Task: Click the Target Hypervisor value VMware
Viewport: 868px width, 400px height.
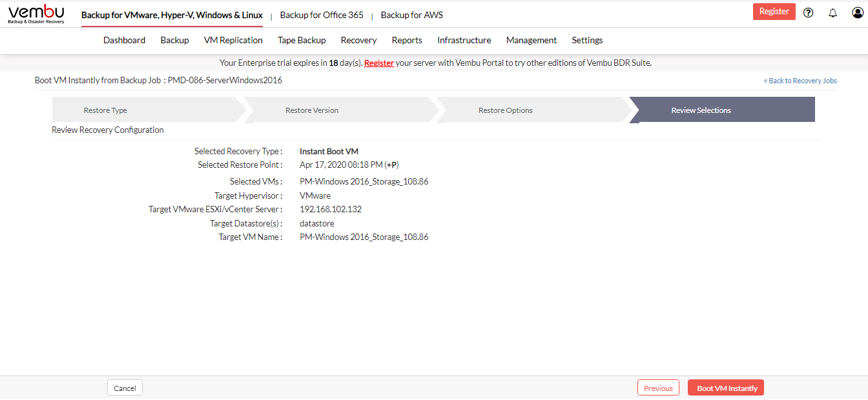Action: point(315,195)
